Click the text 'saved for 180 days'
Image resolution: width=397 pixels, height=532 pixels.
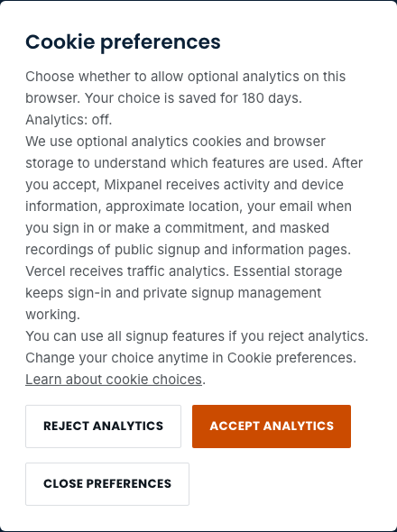click(x=239, y=98)
